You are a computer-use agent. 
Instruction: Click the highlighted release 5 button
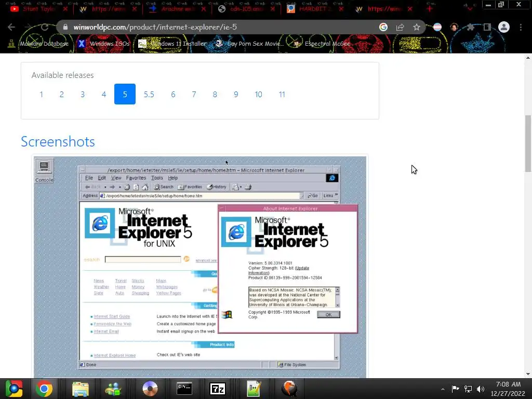[x=125, y=95]
